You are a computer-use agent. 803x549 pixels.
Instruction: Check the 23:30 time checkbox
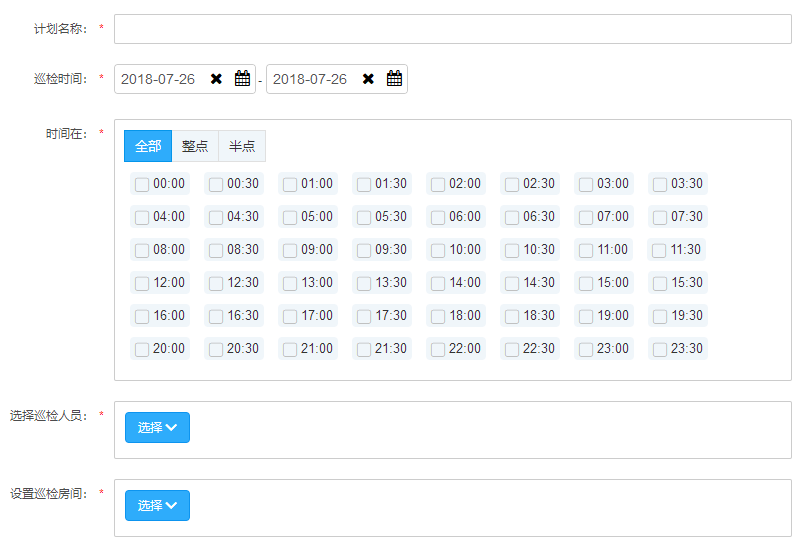pos(660,349)
